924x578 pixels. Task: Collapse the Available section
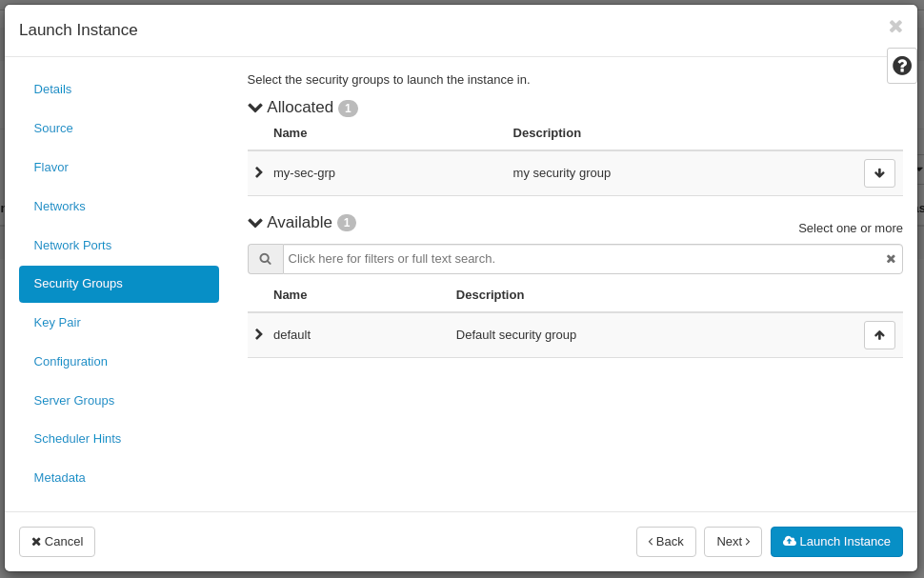point(254,222)
